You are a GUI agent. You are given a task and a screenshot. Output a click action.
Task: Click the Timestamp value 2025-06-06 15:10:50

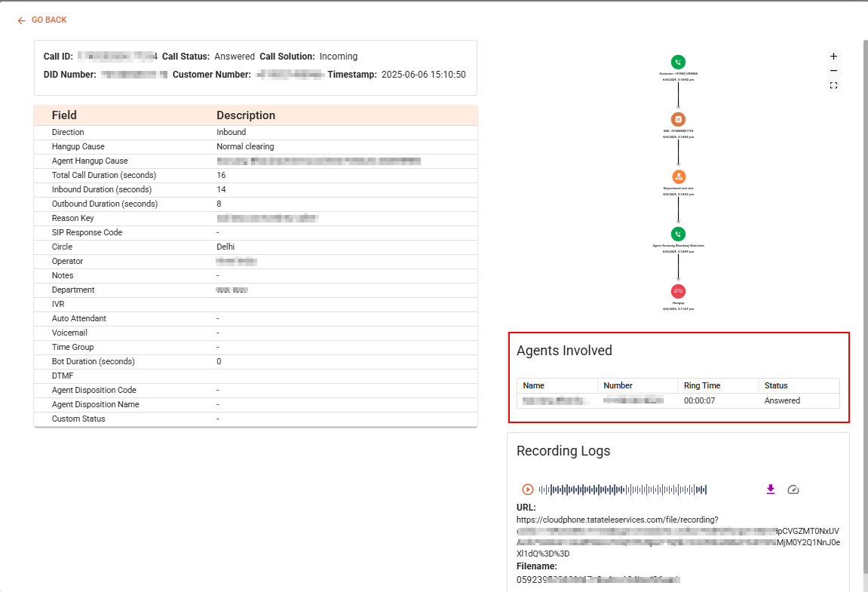424,74
